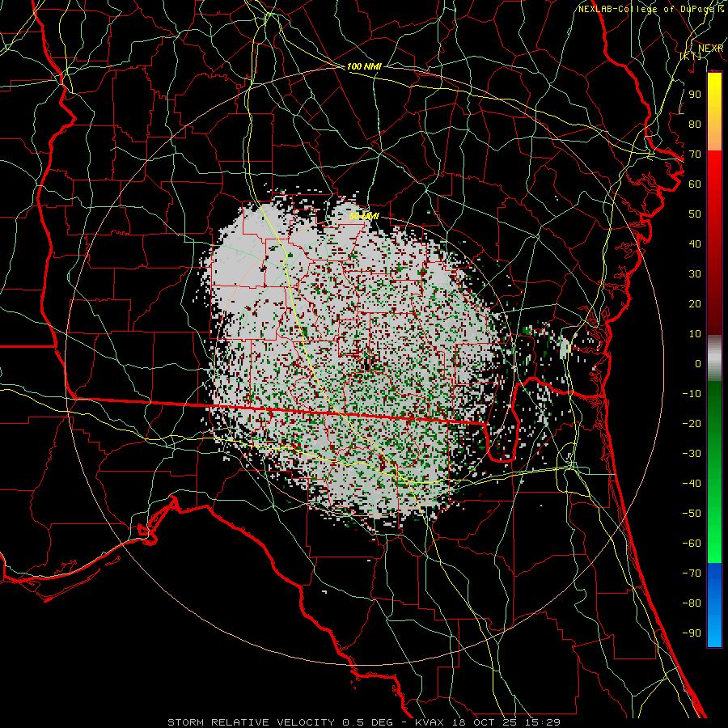Click the light blue segment of the color bar

click(714, 629)
